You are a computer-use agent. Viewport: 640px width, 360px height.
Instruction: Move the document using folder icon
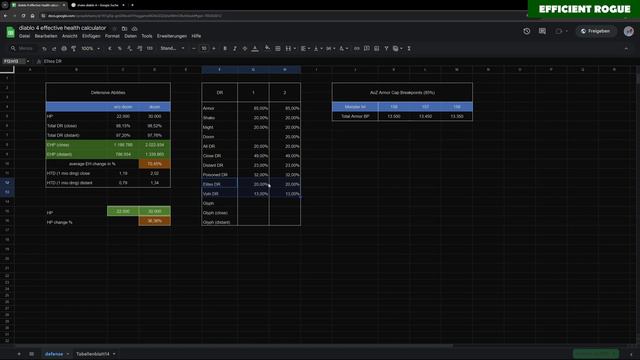124,28
